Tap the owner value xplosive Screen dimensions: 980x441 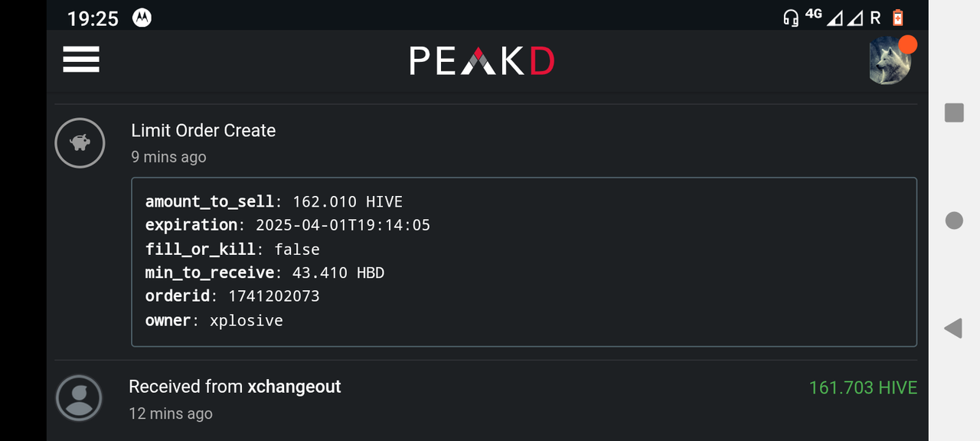tap(247, 320)
